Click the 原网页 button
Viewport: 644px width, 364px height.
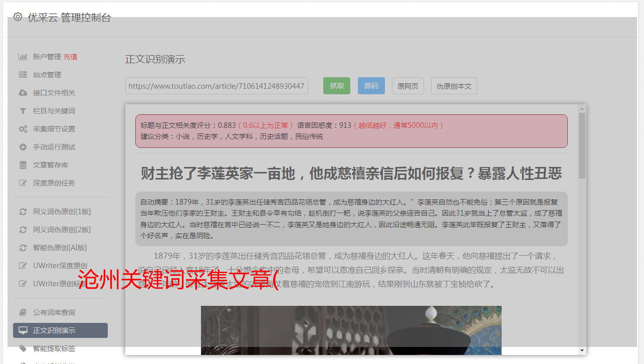click(408, 86)
